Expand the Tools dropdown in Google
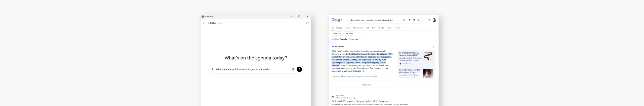Screen dimensions: 644x106 (x=398, y=28)
